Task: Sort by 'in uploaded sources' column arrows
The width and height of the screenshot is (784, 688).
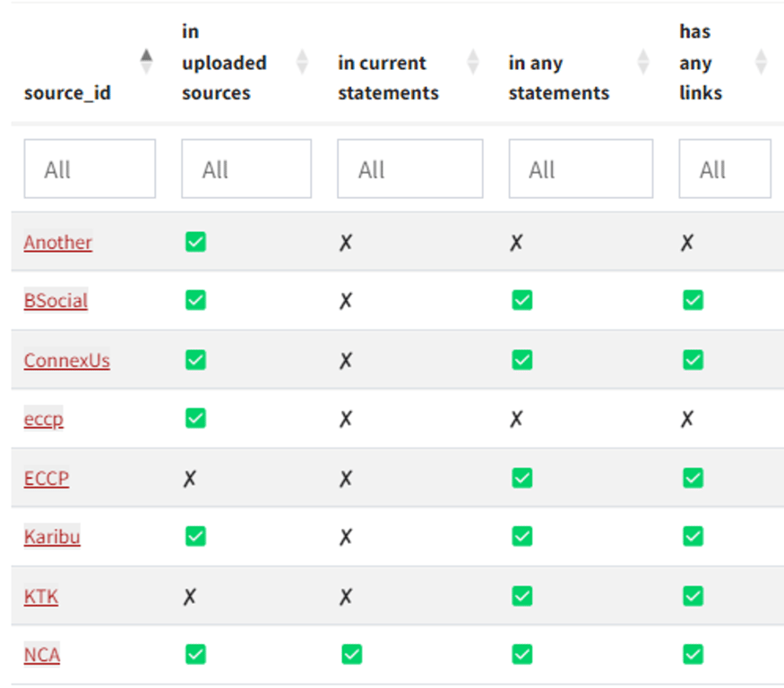Action: (x=302, y=62)
